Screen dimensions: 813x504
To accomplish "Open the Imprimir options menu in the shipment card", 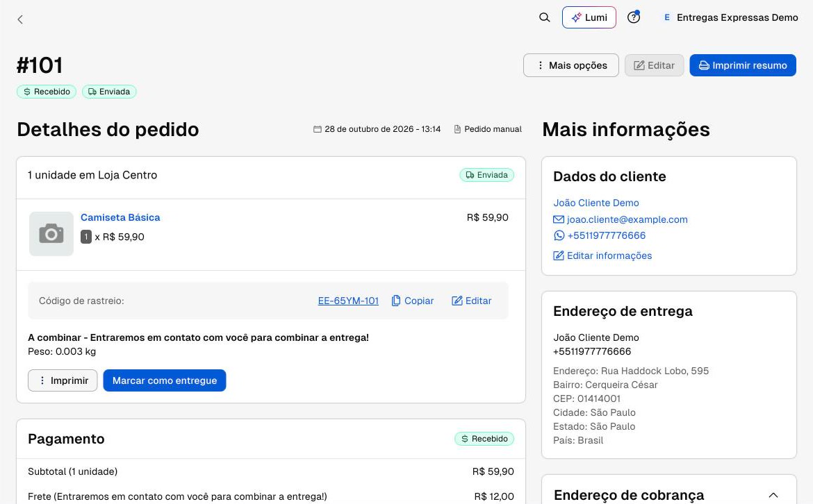I will 63,380.
